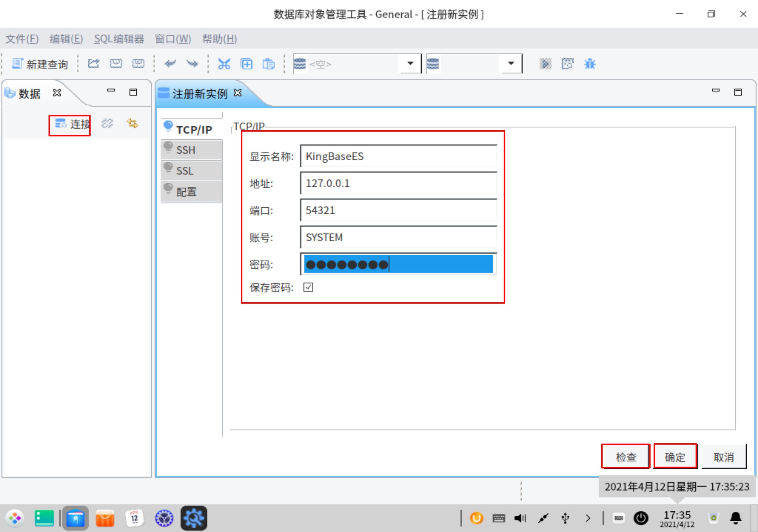This screenshot has height=532, width=758.
Task: Click the undo arrow toolbar icon
Action: coord(170,63)
